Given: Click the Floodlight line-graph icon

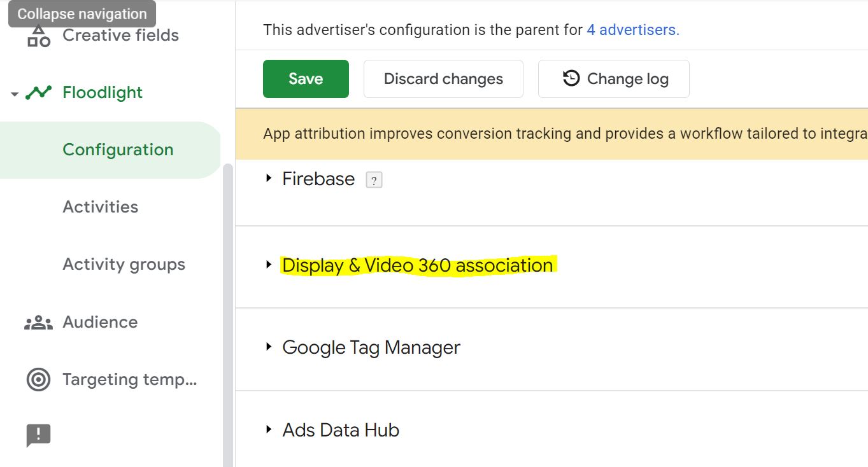Looking at the screenshot, I should (38, 93).
